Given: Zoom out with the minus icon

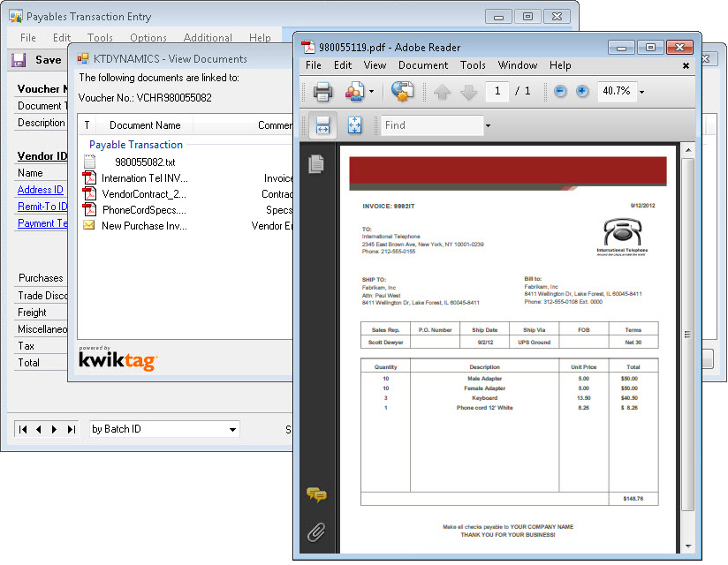Looking at the screenshot, I should (560, 91).
